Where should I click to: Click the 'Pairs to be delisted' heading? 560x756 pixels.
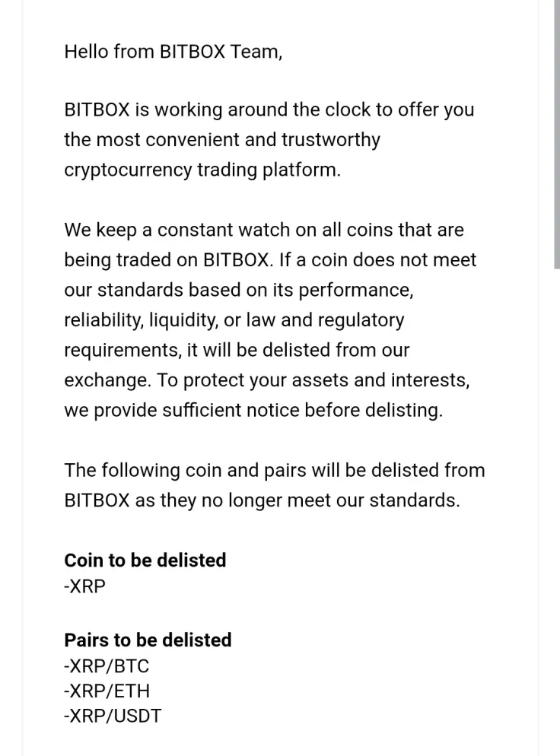[x=148, y=640]
